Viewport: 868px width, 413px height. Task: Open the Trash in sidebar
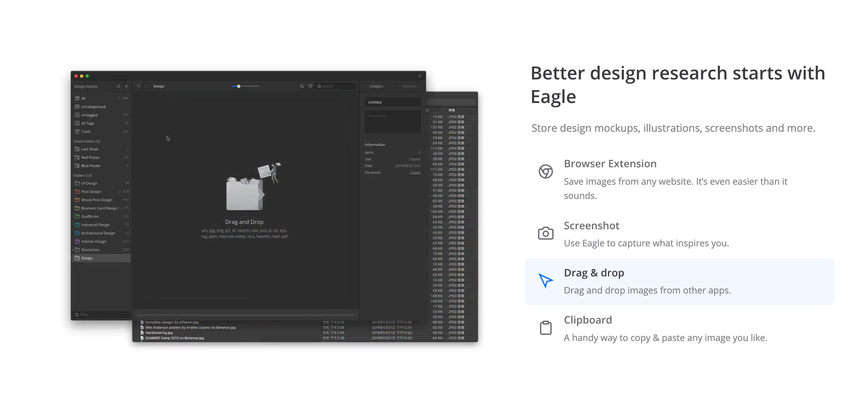pos(101,132)
